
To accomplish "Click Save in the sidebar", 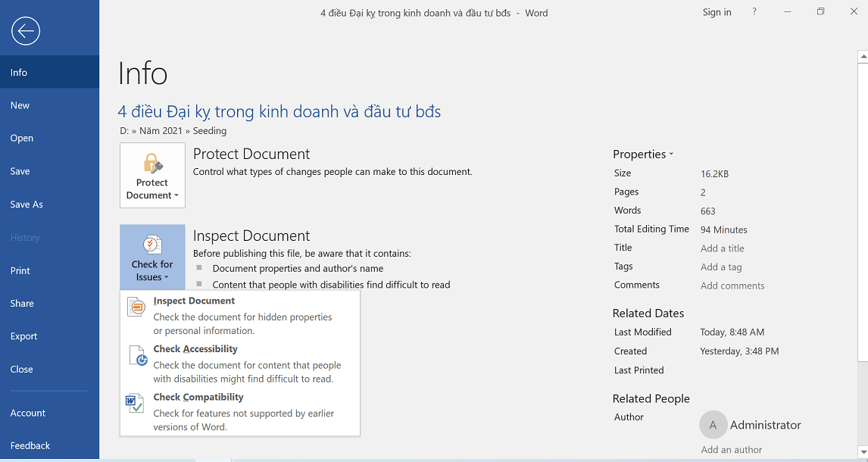I will (x=49, y=171).
